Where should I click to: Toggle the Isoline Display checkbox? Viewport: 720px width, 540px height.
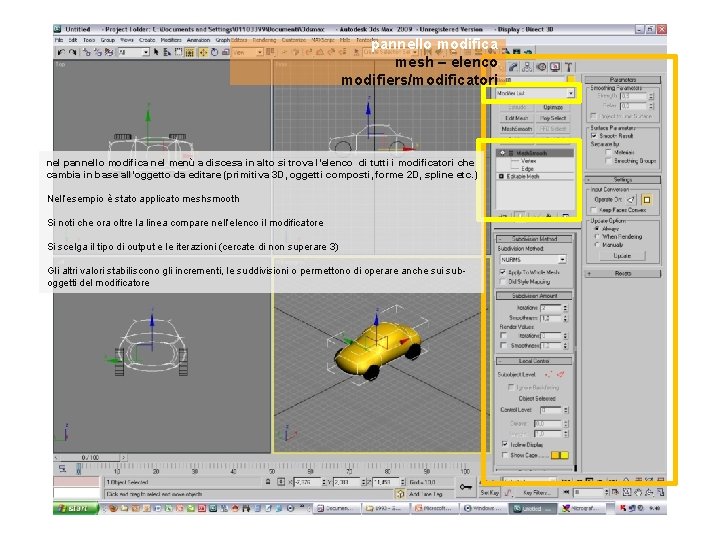tap(506, 444)
